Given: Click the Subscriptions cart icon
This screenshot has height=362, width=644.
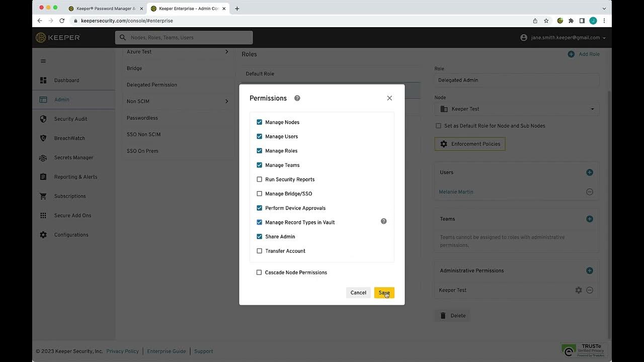Looking at the screenshot, I should pyautogui.click(x=43, y=196).
